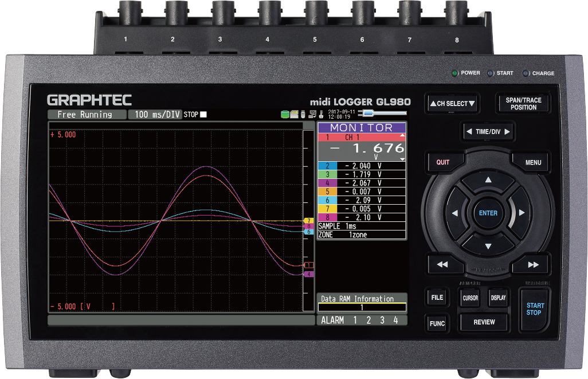Click the small up arrow in CH 1 row
588x379 pixels.
[x=402, y=135]
